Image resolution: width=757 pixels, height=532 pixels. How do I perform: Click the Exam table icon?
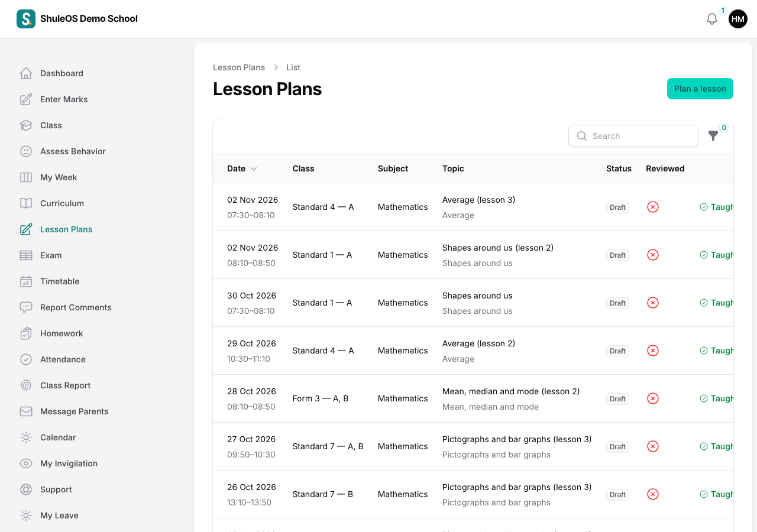coord(26,255)
